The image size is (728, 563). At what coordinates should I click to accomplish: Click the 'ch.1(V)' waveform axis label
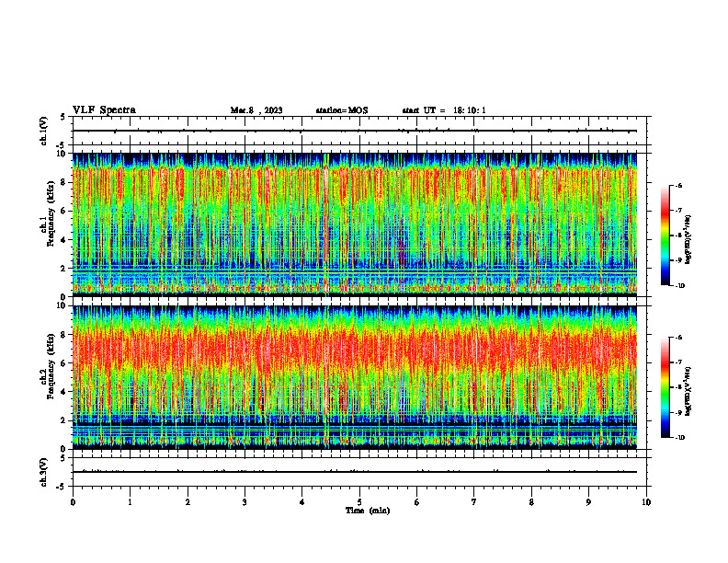[x=43, y=131]
